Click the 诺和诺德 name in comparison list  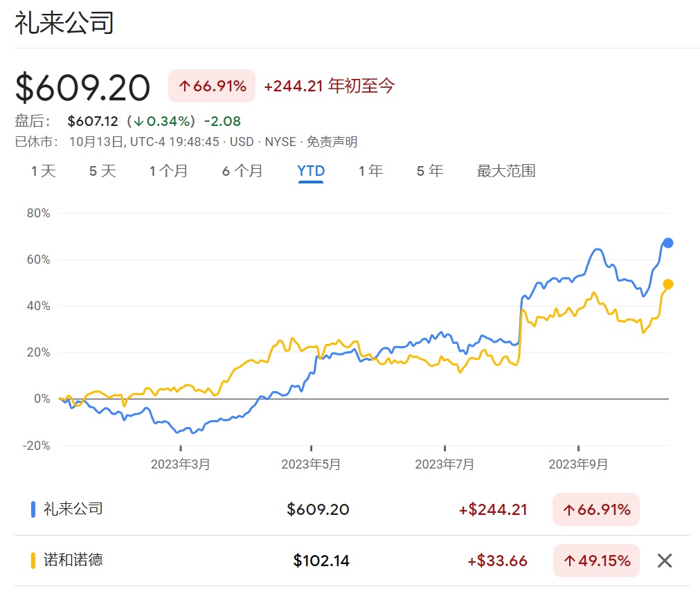click(73, 560)
